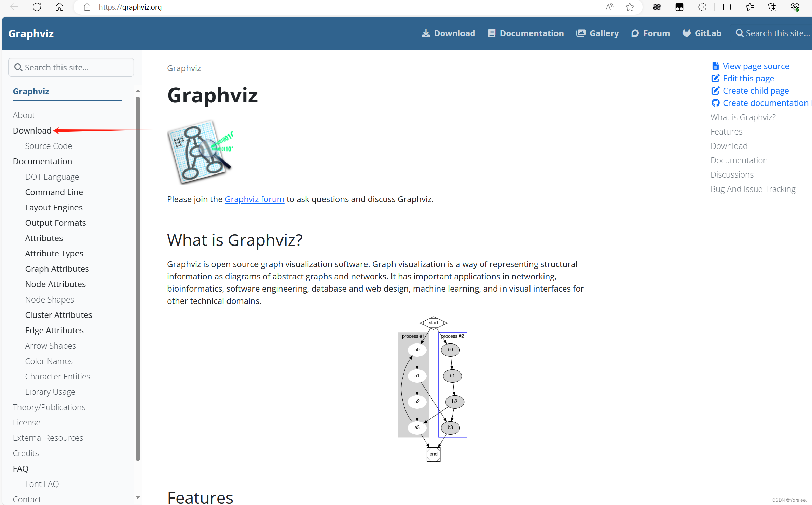Click the Edge Attributes sidebar item
Screen dimensions: 812x505
click(54, 331)
